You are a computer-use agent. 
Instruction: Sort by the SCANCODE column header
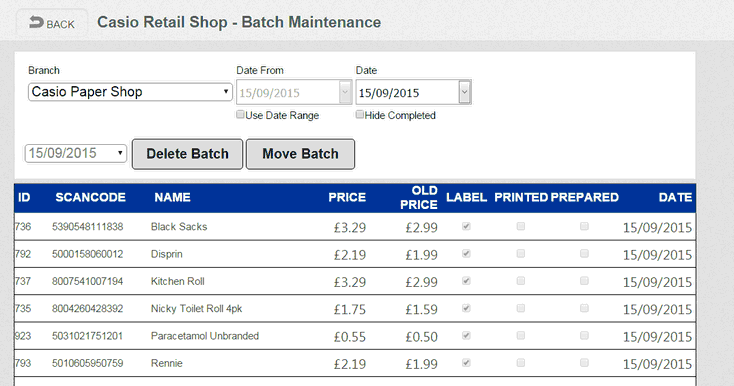[90, 197]
